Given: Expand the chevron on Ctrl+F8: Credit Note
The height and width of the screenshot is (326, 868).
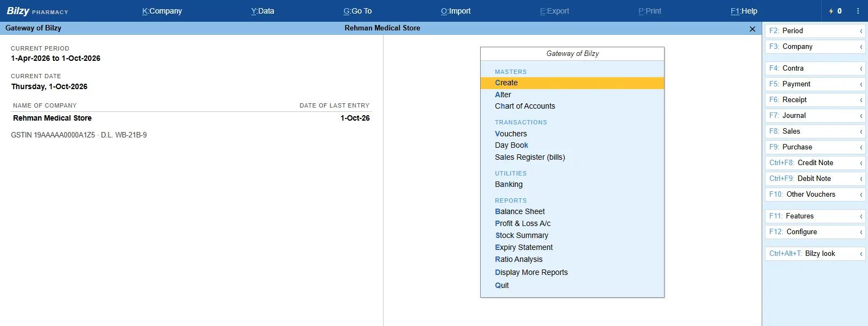Looking at the screenshot, I should tap(861, 163).
